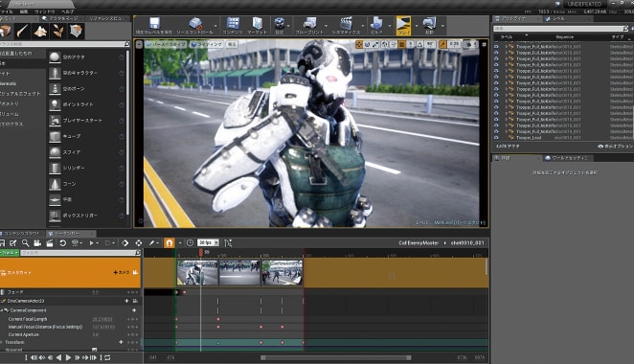Screen dimensions: 634x364
Task: Open dropdown arrow next to Launch
Action: tap(442, 26)
